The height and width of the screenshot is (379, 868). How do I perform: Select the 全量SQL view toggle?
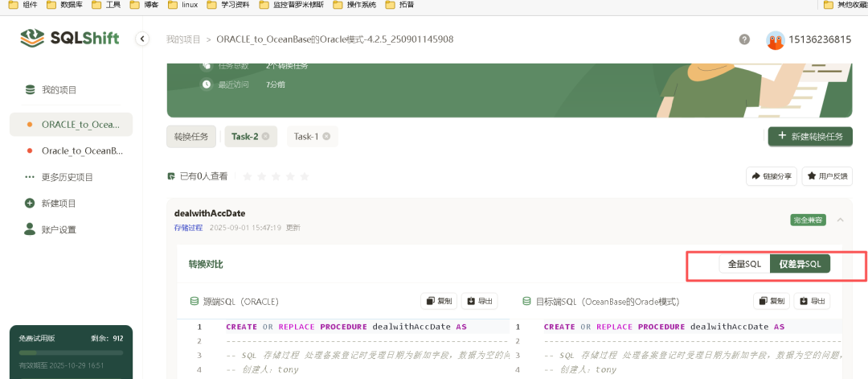[744, 264]
